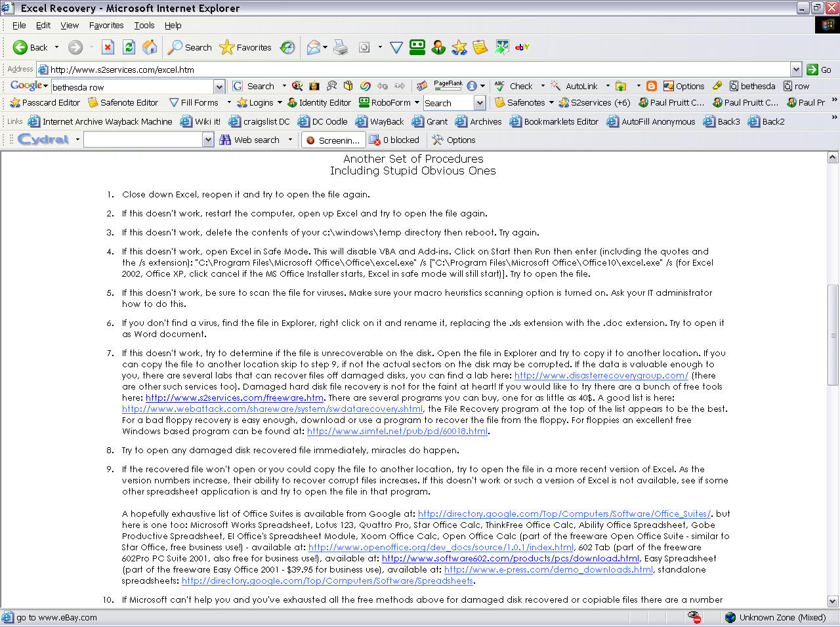The height and width of the screenshot is (627, 840).
Task: Click the Stop loading icon
Action: [108, 47]
